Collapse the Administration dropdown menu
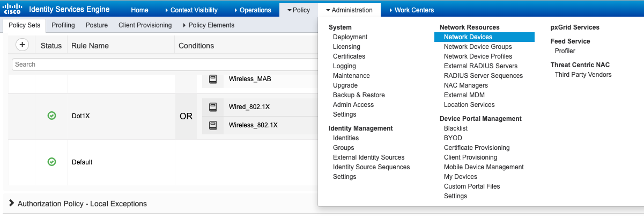 coord(349,10)
